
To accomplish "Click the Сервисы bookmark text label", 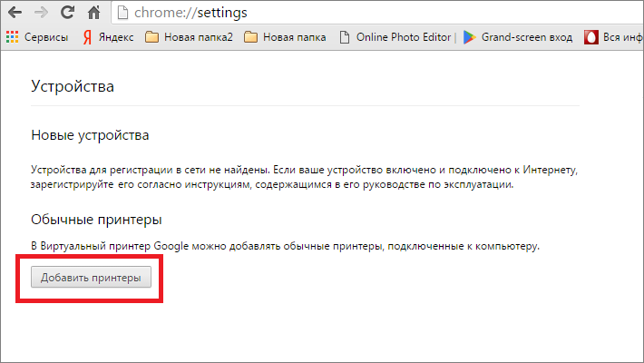I will pos(45,37).
